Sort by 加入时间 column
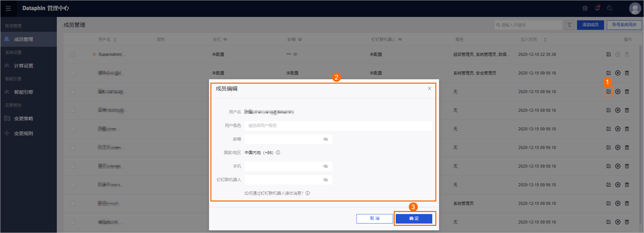 pyautogui.click(x=545, y=40)
